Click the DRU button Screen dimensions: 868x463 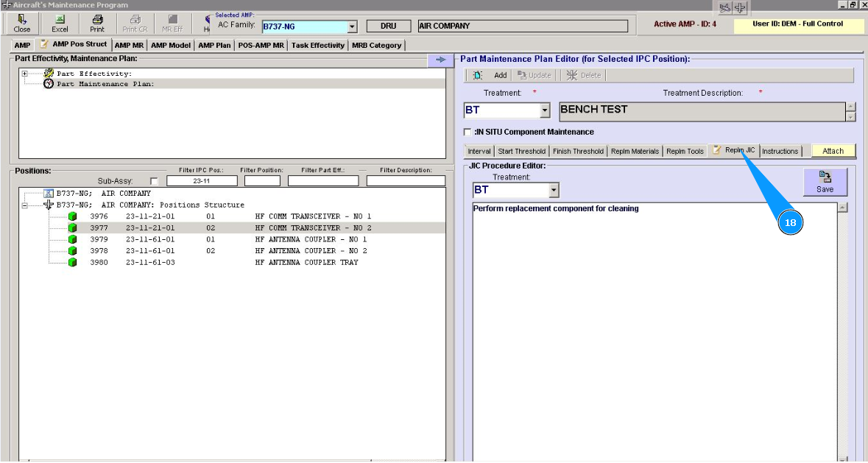click(388, 26)
